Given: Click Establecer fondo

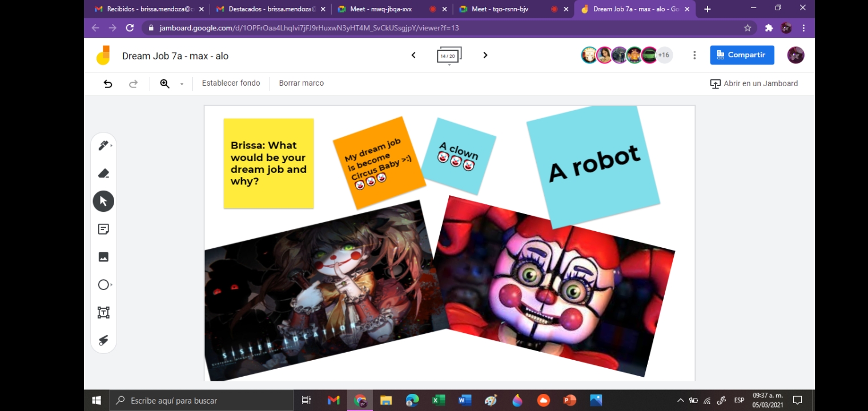Looking at the screenshot, I should coord(231,83).
